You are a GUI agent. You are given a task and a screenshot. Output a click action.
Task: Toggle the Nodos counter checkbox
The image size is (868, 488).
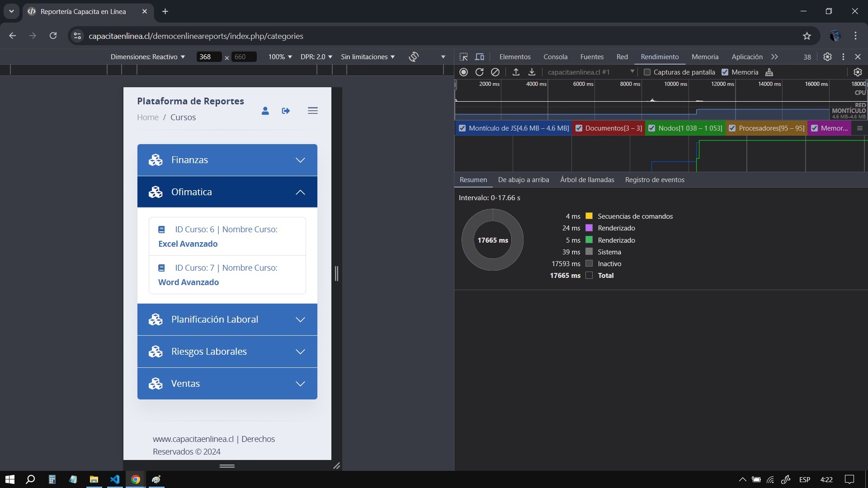(652, 128)
